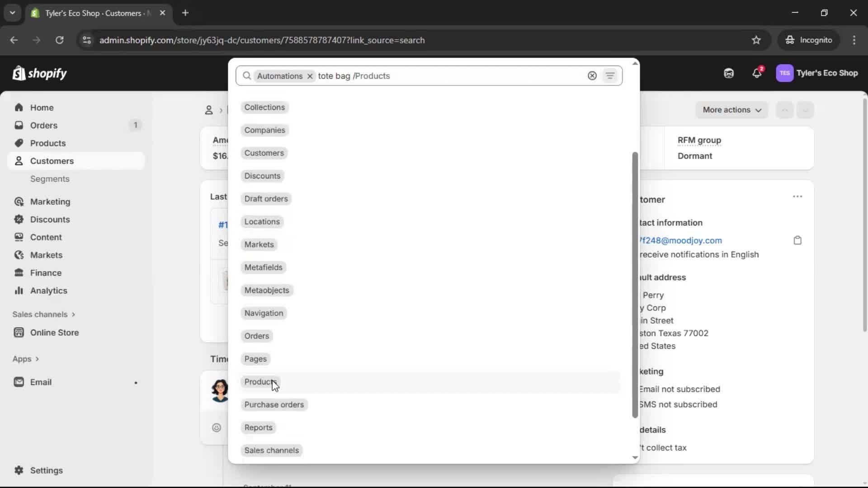Open the Shopify Sidekick assistant
The width and height of the screenshot is (868, 488).
[x=729, y=73]
